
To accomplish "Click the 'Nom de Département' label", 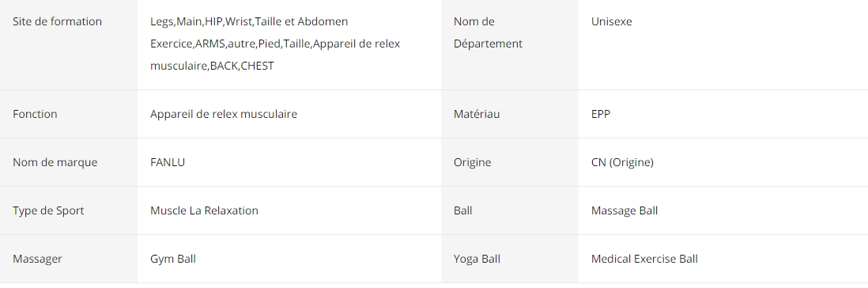I will click(x=488, y=32).
